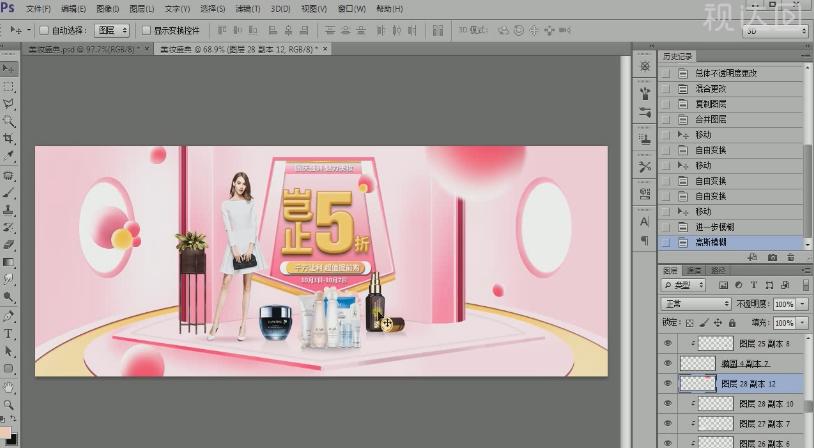814x448 pixels.
Task: Open the 图层 auto-select target dropdown
Action: (x=112, y=30)
